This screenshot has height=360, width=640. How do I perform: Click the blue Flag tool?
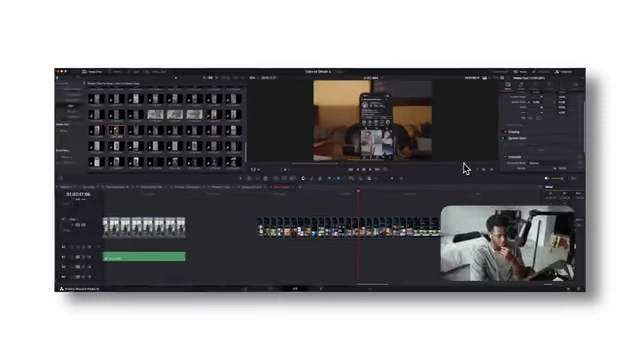330,178
